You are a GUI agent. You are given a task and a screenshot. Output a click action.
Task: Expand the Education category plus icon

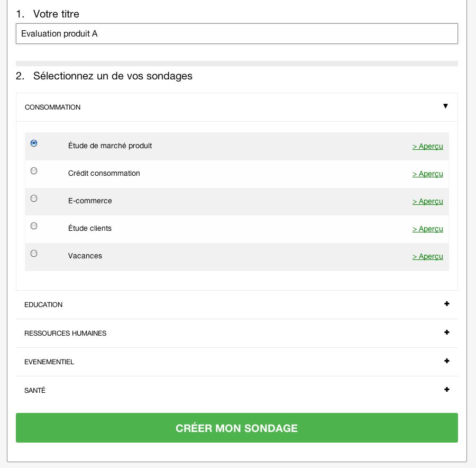tap(447, 304)
